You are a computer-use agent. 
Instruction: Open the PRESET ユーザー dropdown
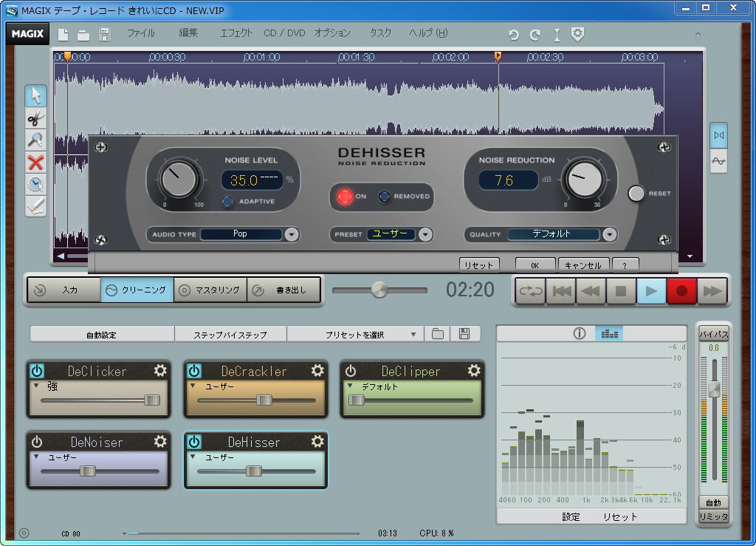tap(425, 234)
